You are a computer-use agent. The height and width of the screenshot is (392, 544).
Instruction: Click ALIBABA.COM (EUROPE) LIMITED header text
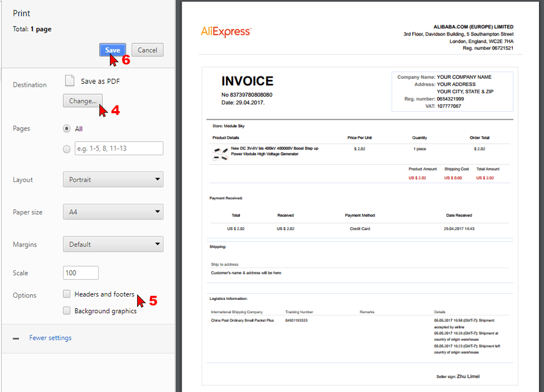[474, 27]
